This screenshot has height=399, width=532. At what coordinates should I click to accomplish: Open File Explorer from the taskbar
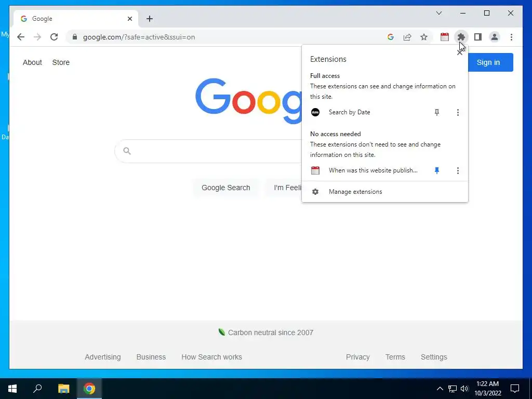pos(63,389)
